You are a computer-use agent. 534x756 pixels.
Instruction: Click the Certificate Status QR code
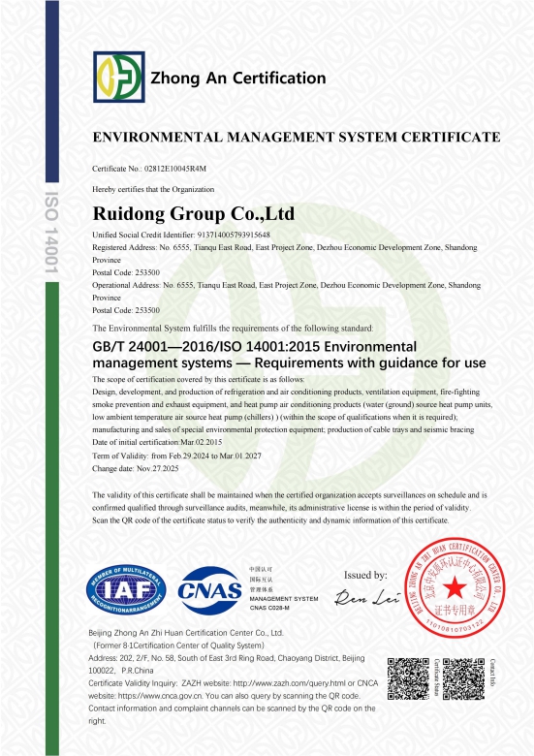(408, 678)
